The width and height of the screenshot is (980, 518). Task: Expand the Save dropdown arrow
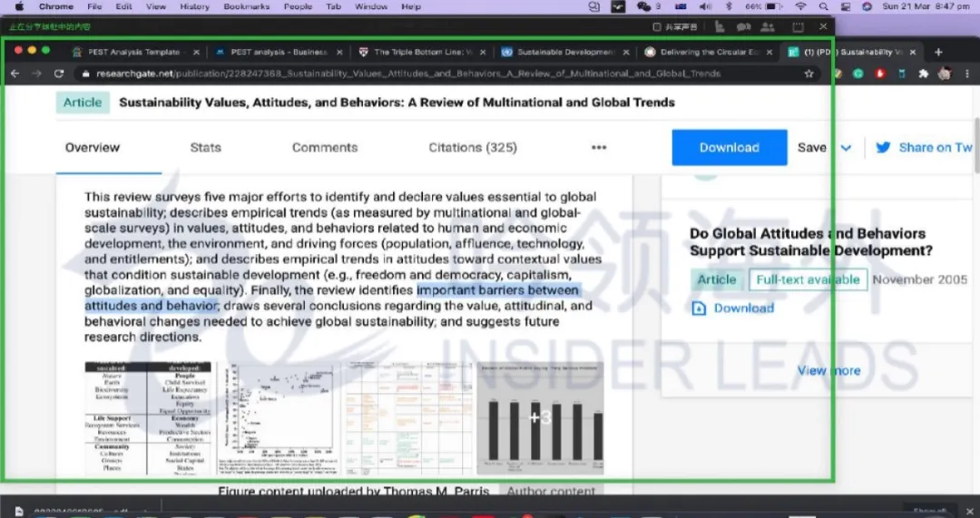tap(847, 147)
